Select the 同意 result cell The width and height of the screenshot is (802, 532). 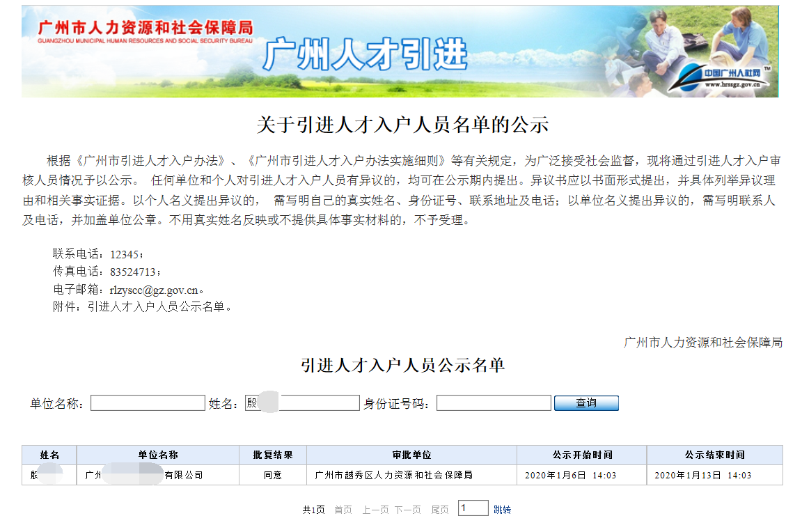273,475
